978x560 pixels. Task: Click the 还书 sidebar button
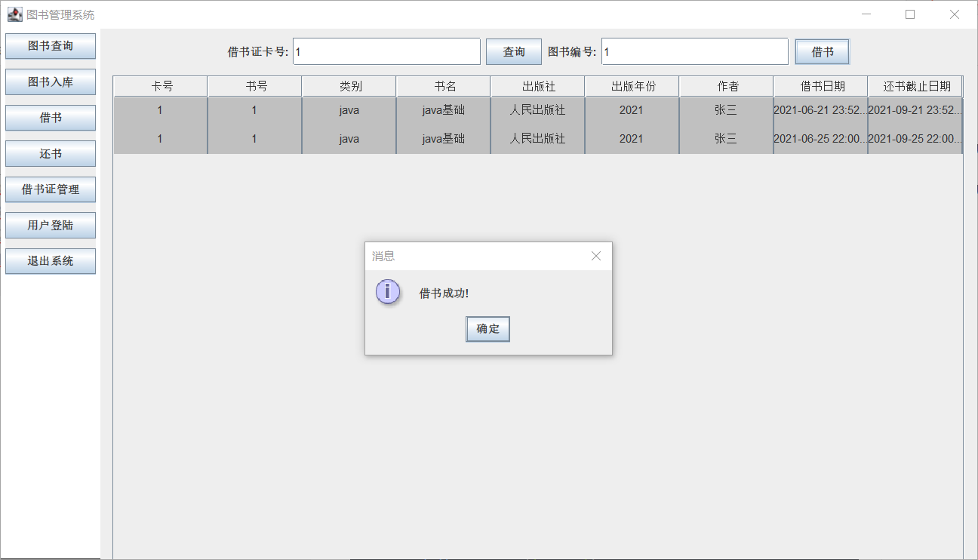50,153
